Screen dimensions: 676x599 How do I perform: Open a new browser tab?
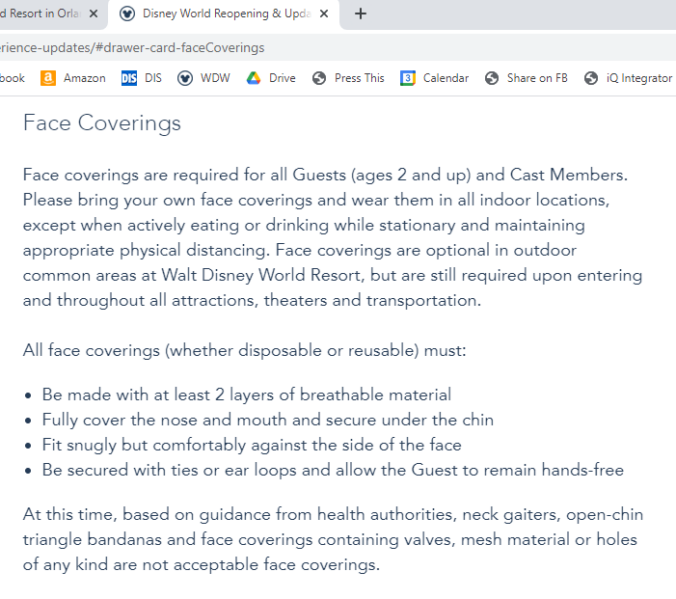360,14
